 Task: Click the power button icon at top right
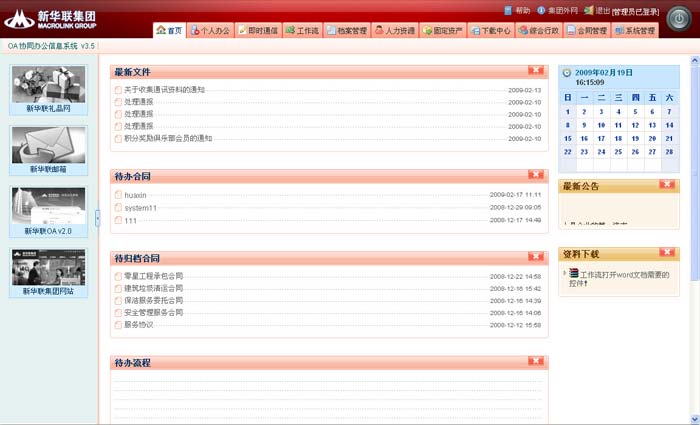(x=678, y=19)
